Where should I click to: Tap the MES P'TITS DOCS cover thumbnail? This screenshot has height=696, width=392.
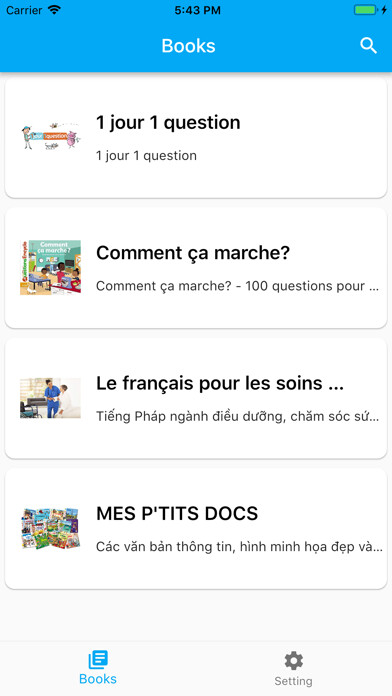(x=51, y=528)
